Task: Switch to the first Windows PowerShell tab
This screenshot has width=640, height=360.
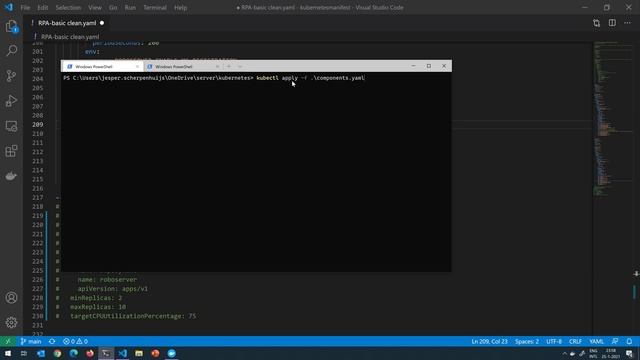Action: (102, 67)
